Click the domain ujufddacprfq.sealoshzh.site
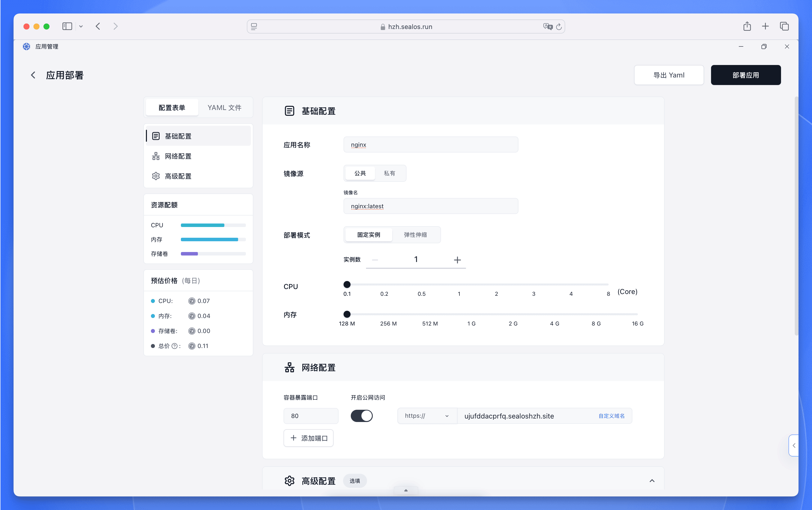The image size is (812, 510). [509, 416]
